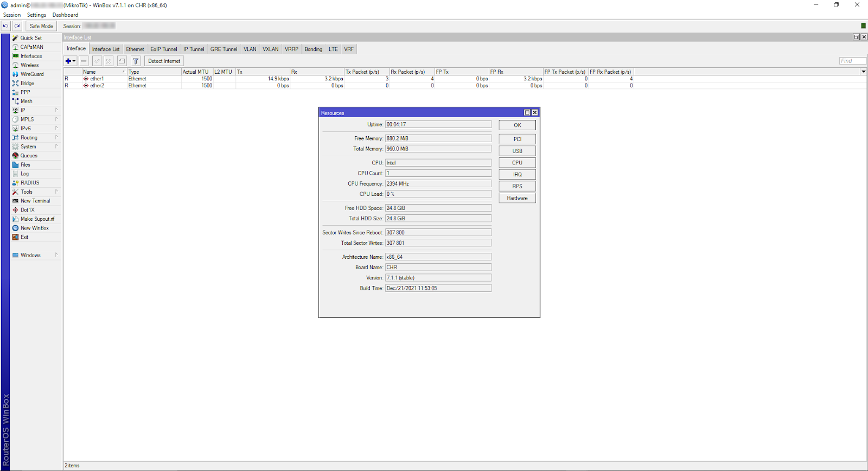Open the Wireless menu entry
Viewport: 868px width, 471px height.
click(29, 65)
